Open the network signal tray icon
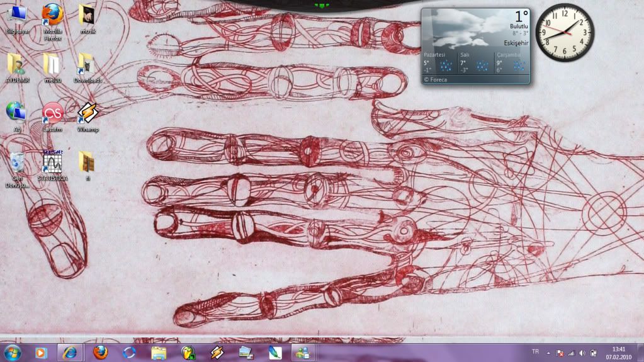This screenshot has width=644, height=362. [571, 353]
